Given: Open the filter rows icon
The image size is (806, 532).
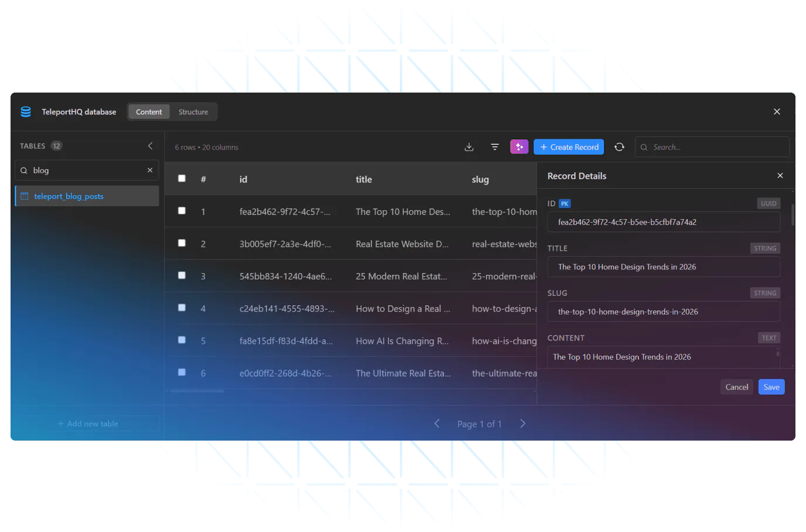Looking at the screenshot, I should click(495, 147).
